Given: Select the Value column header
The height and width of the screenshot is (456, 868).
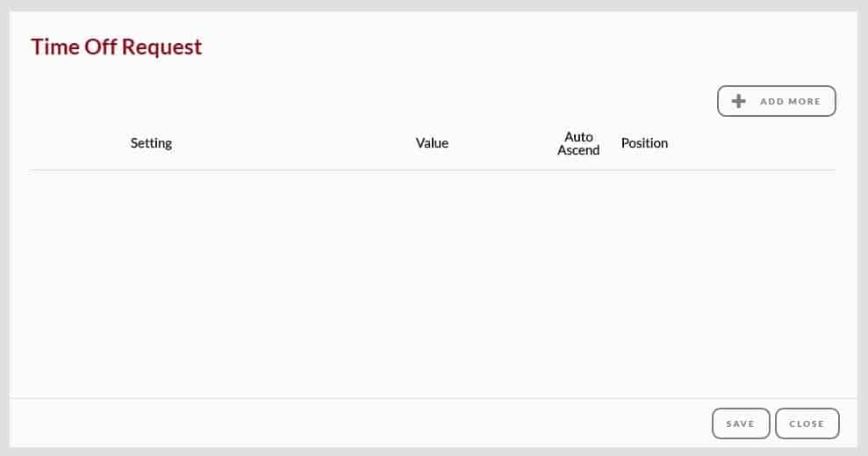Looking at the screenshot, I should pos(432,143).
